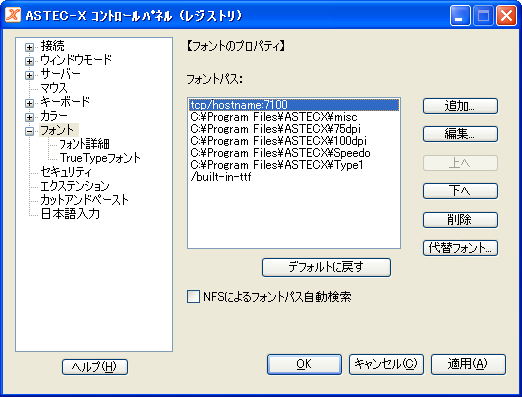
Task: Select the ASTECX\misc font path
Action: pyautogui.click(x=294, y=117)
